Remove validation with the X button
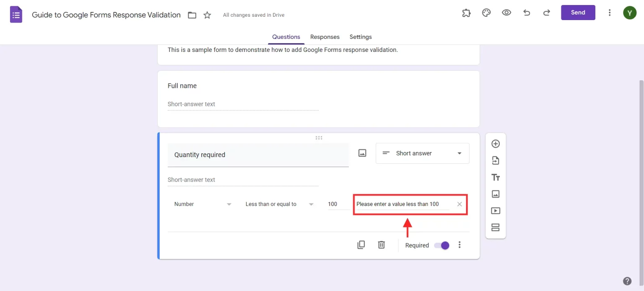Screen dimensions: 644x291 tap(460, 204)
